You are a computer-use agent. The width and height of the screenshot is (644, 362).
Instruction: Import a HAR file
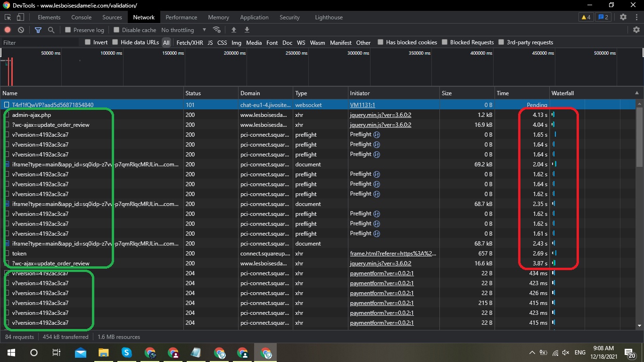[234, 30]
